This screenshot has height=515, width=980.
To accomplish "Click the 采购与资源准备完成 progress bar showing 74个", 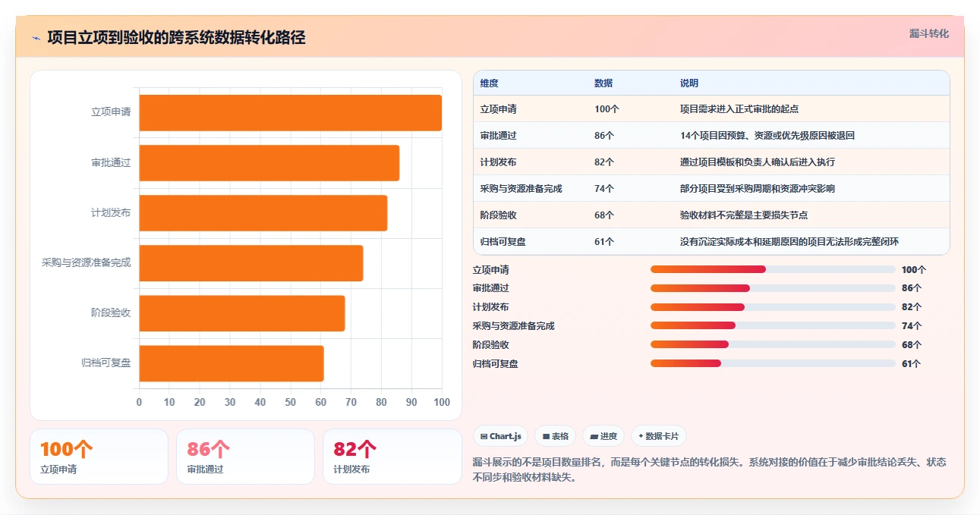I will 773,325.
